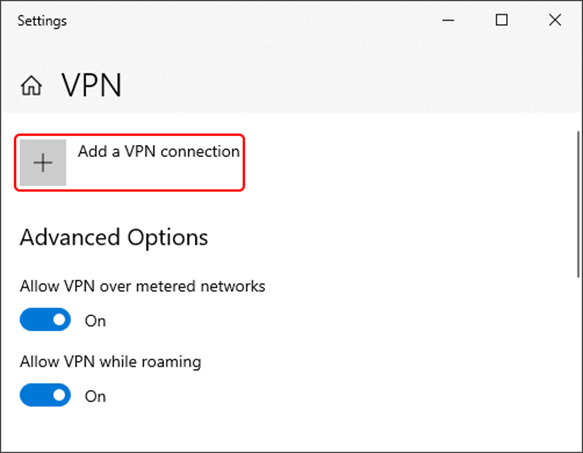
Task: Close the Settings window
Action: (555, 20)
